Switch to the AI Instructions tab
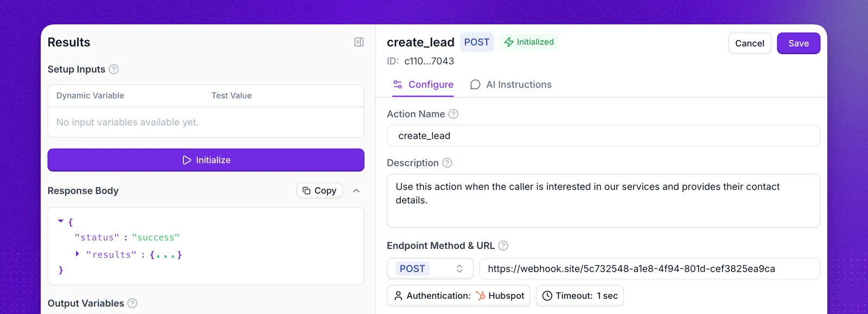868x314 pixels. point(511,85)
